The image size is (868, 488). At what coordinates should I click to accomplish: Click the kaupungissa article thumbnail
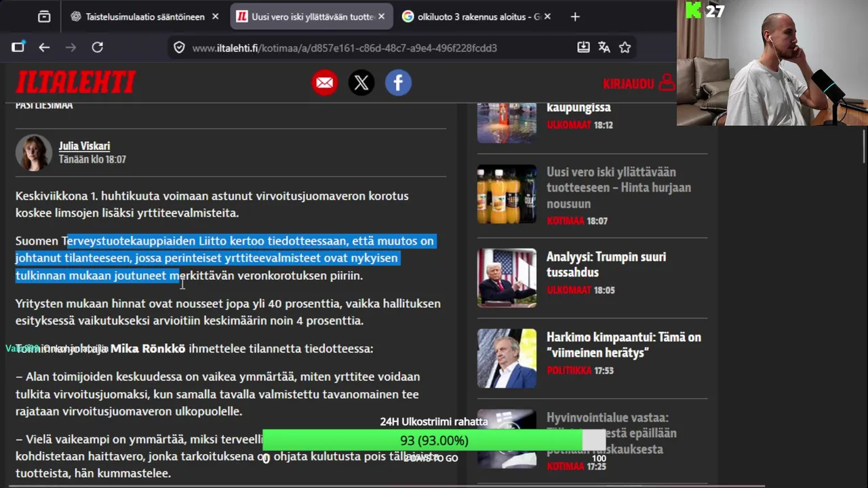(x=507, y=123)
